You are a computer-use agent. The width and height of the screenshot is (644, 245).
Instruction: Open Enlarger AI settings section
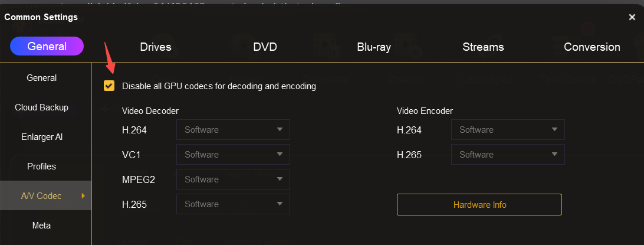(x=42, y=137)
